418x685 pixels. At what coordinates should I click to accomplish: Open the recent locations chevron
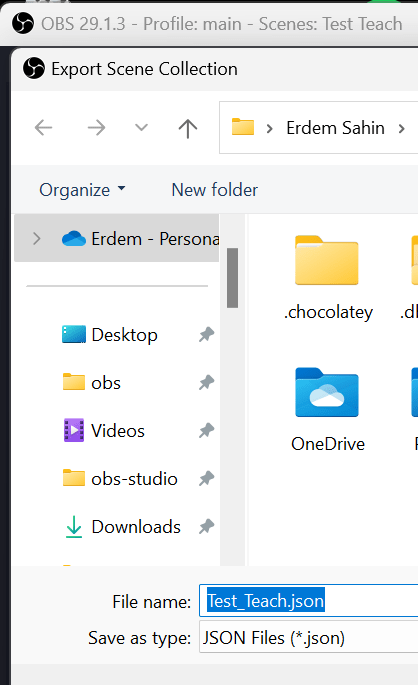point(142,128)
